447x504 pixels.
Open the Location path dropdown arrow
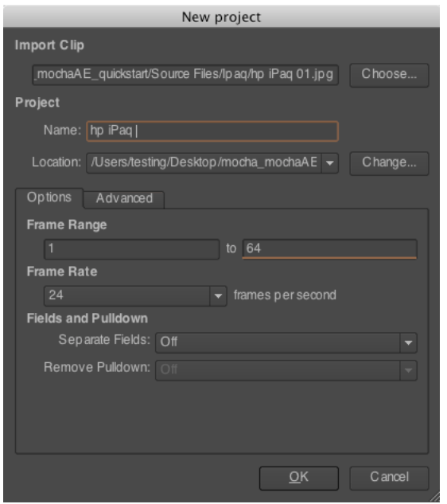(x=330, y=163)
